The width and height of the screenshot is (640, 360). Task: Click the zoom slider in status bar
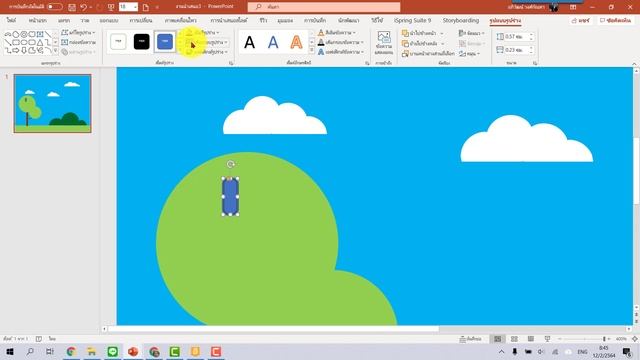[584, 339]
